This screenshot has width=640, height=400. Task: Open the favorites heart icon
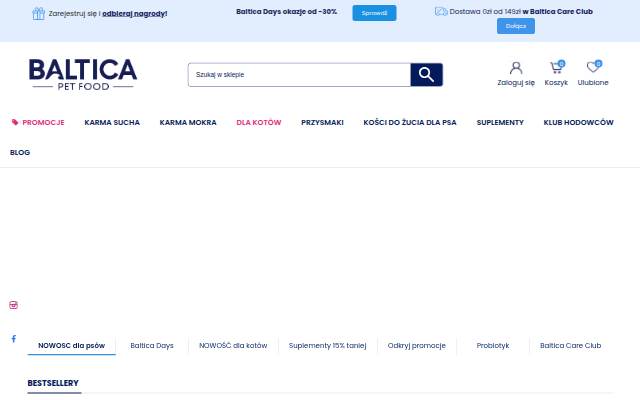click(593, 67)
